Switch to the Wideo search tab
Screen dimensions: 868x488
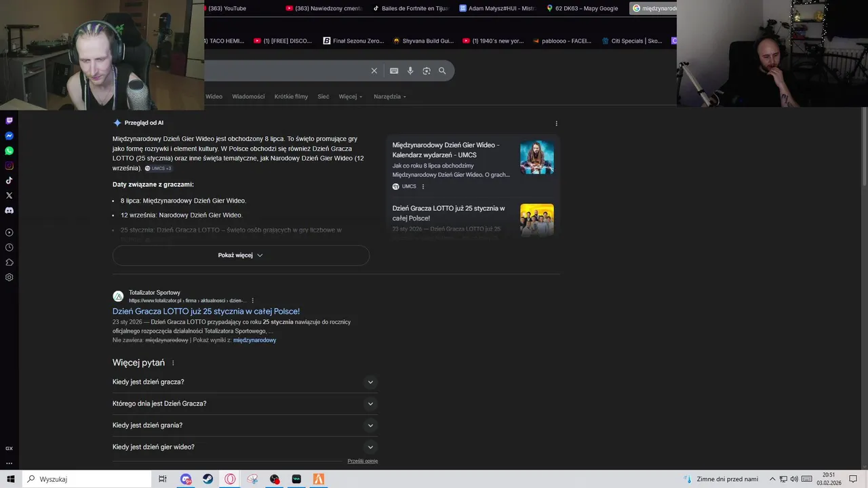coord(214,96)
